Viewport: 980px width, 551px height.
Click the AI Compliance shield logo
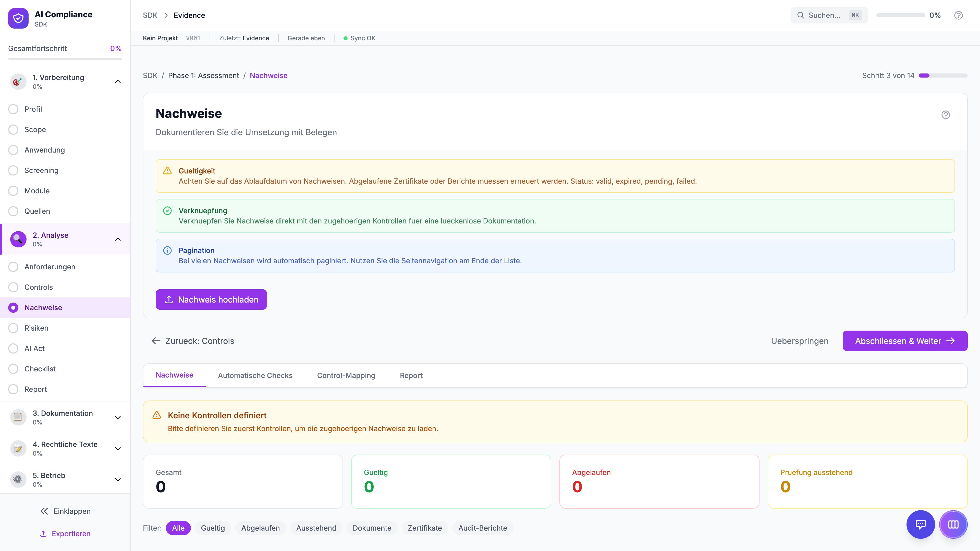pyautogui.click(x=18, y=18)
